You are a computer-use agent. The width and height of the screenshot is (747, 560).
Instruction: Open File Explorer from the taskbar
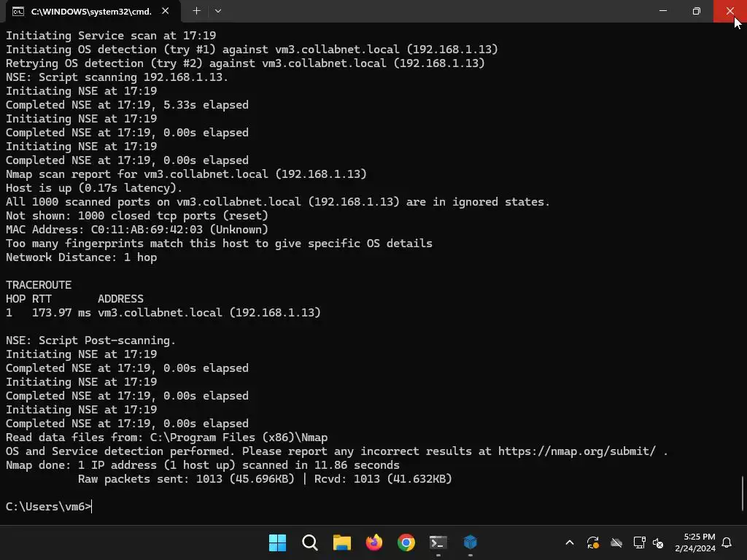pos(341,542)
